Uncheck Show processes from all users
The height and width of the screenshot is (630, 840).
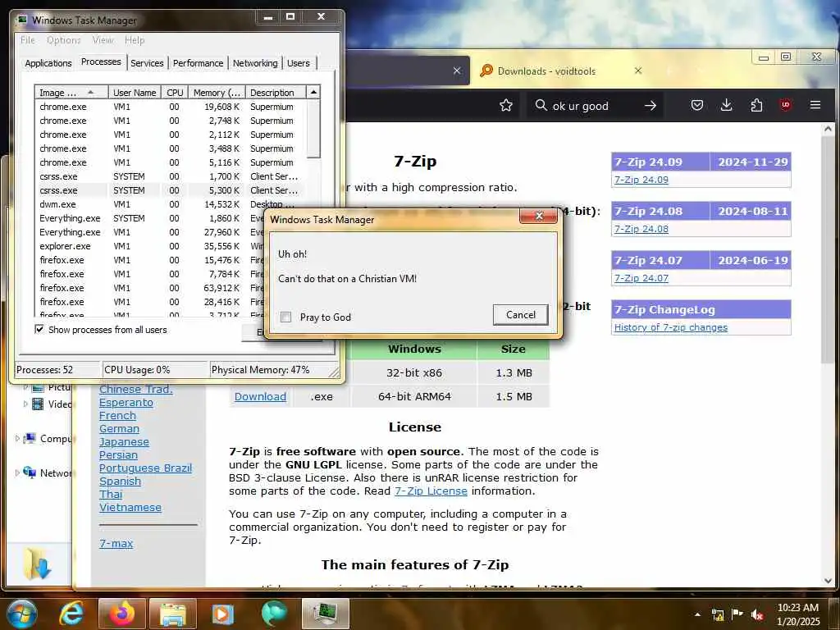[39, 329]
